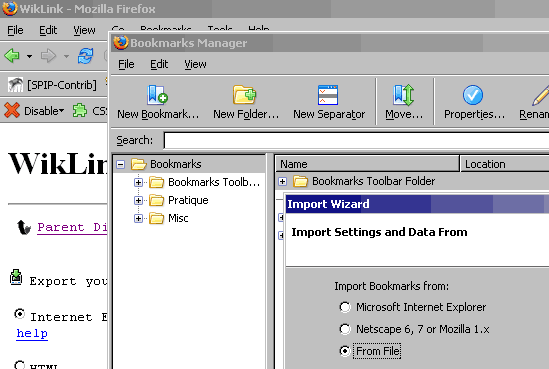The width and height of the screenshot is (549, 369).
Task: Expand Bookmarks Toolbar Folder in name list
Action: (283, 181)
